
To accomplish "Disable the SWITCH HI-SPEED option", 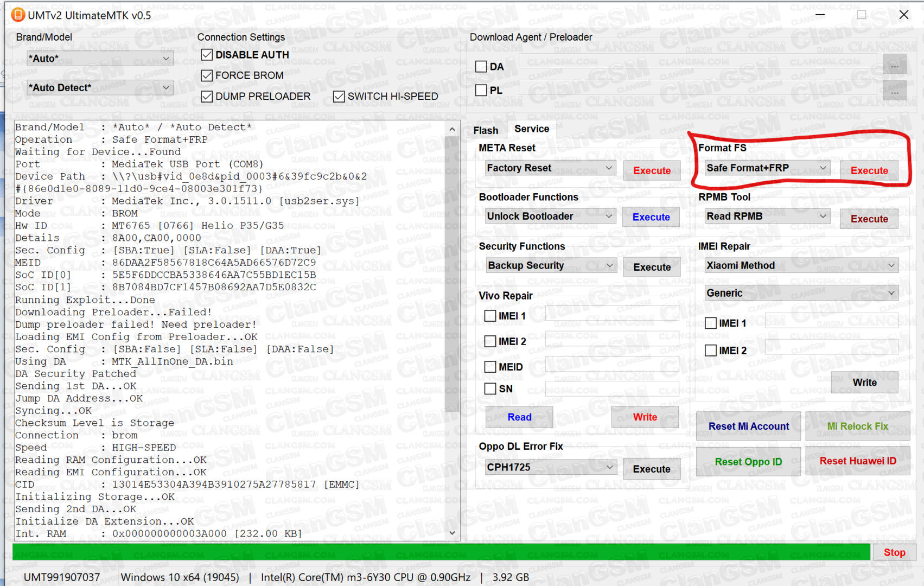I will tap(339, 97).
